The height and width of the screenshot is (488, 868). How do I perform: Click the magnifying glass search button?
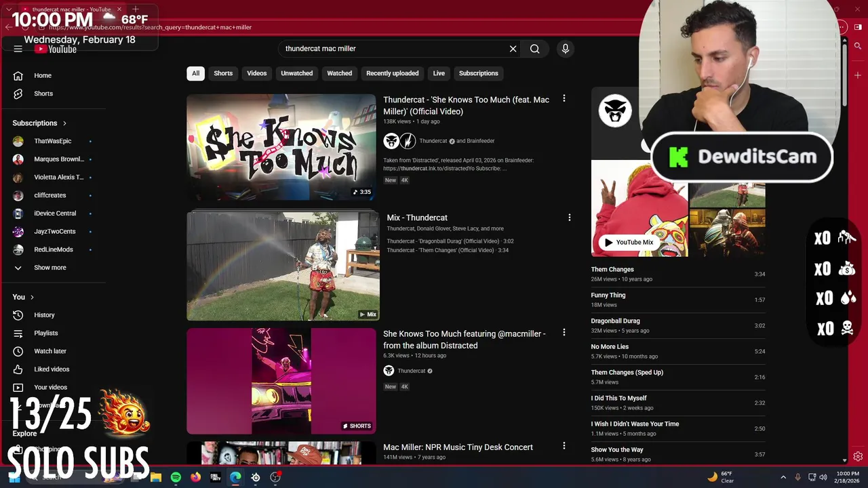pyautogui.click(x=535, y=49)
